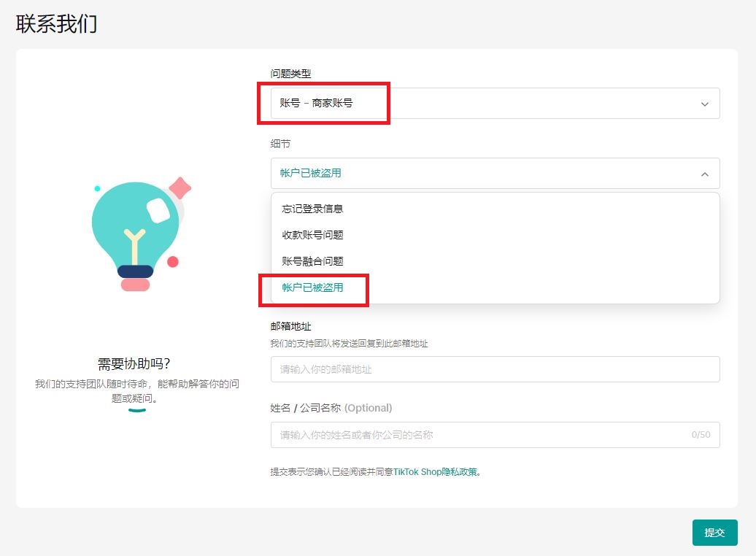Click the 联系我们 page title
This screenshot has width=756, height=556.
click(56, 23)
